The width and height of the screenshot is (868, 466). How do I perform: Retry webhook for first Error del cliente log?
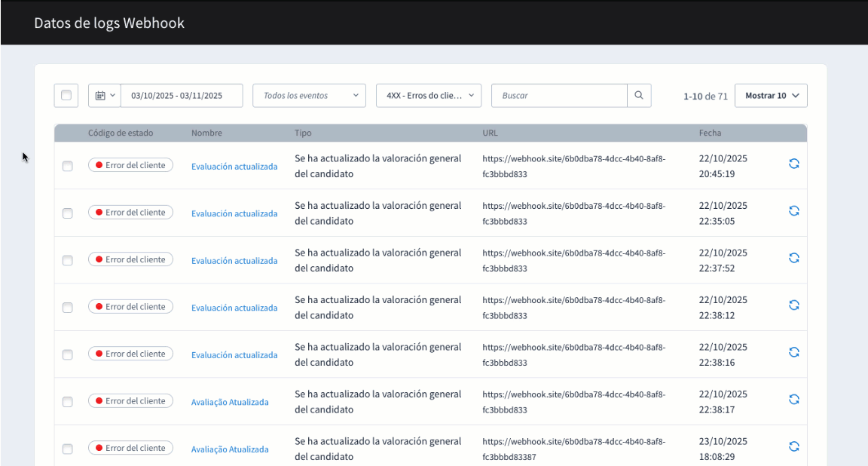tap(793, 164)
